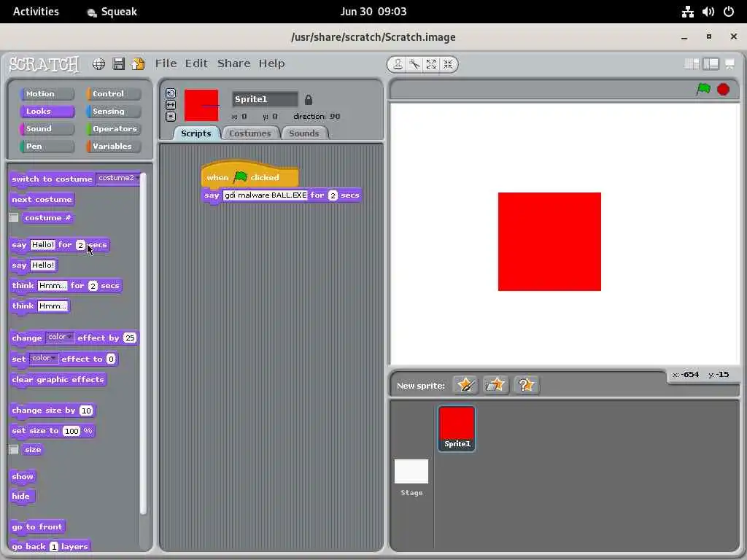Enable the costume # stage monitor checkbox
The image size is (747, 560).
click(14, 217)
